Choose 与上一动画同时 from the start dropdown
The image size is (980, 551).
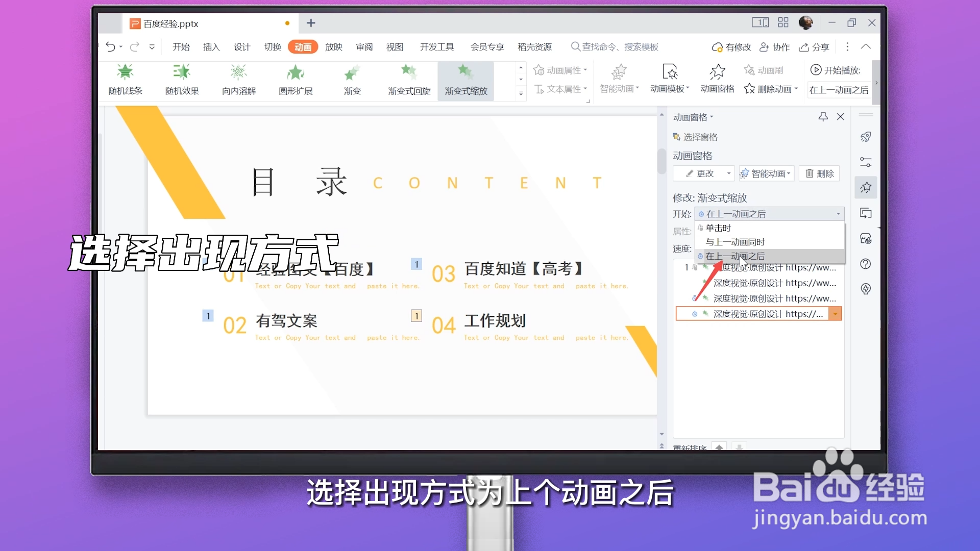pos(770,242)
